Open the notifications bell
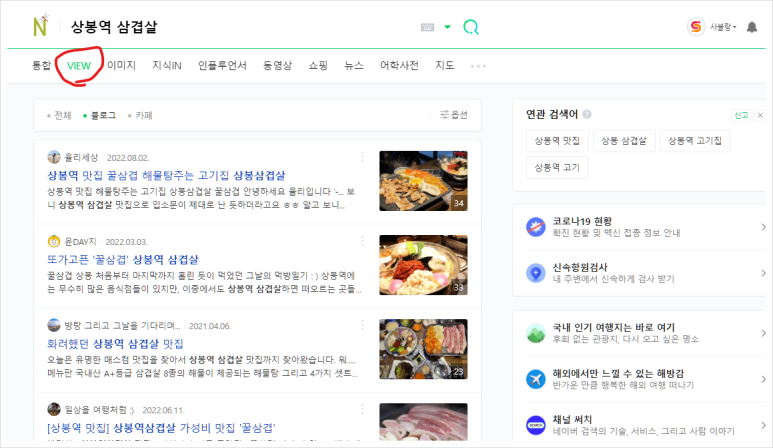The width and height of the screenshot is (773, 448). 752,27
